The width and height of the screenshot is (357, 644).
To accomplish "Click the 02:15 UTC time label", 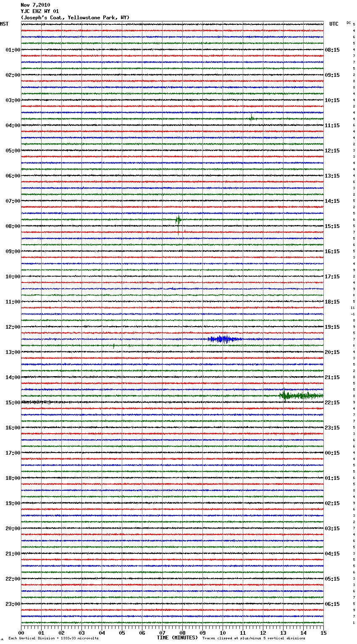I will tap(332, 503).
